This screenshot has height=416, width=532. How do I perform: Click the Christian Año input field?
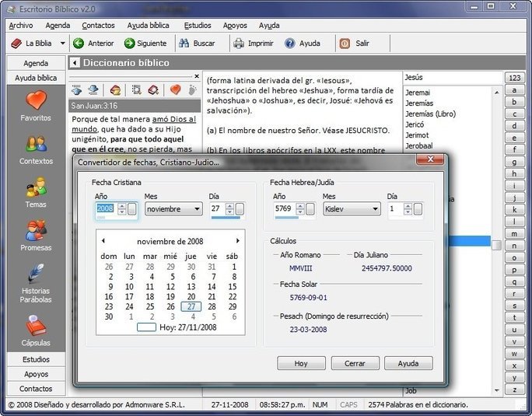point(105,209)
